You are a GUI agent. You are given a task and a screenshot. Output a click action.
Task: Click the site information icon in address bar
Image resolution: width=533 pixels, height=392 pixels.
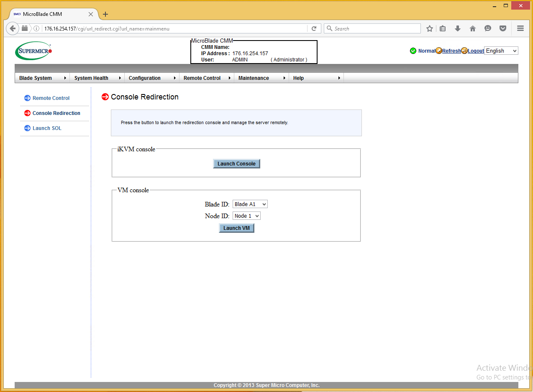click(x=36, y=29)
